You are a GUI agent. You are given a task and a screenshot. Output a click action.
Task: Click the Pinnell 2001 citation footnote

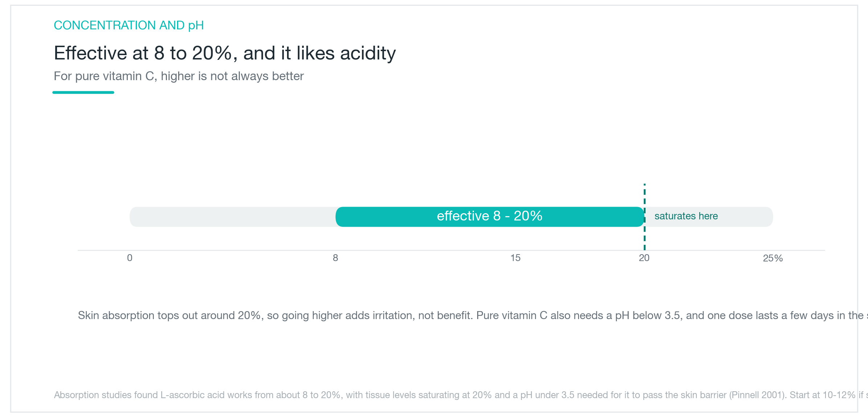click(x=461, y=395)
